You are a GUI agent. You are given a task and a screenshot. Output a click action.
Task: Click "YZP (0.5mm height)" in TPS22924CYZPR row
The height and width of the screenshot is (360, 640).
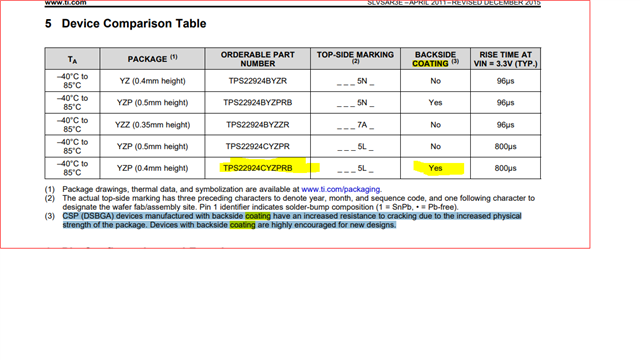tap(152, 146)
